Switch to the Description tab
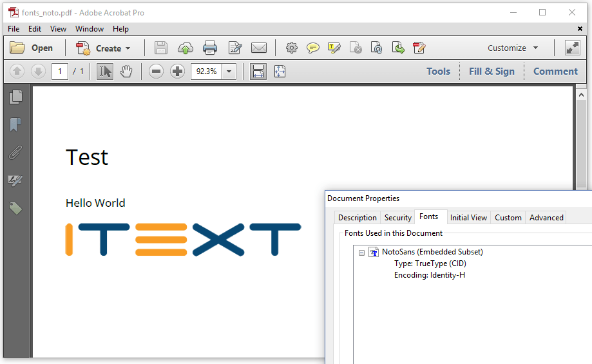592x364 pixels. [x=357, y=218]
